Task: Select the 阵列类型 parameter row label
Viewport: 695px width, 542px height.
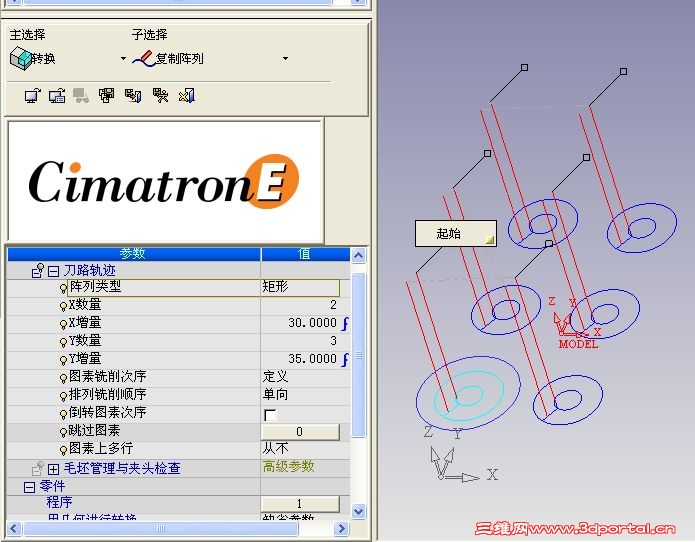Action: [95, 287]
